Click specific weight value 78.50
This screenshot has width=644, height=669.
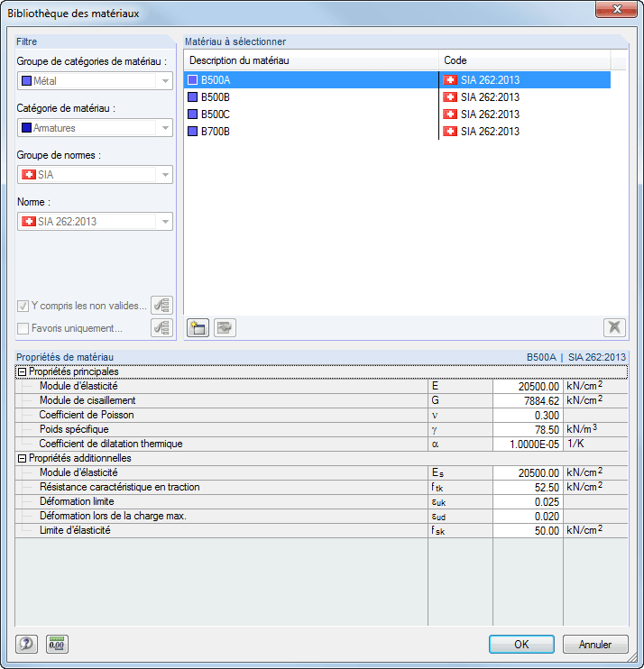(528, 430)
